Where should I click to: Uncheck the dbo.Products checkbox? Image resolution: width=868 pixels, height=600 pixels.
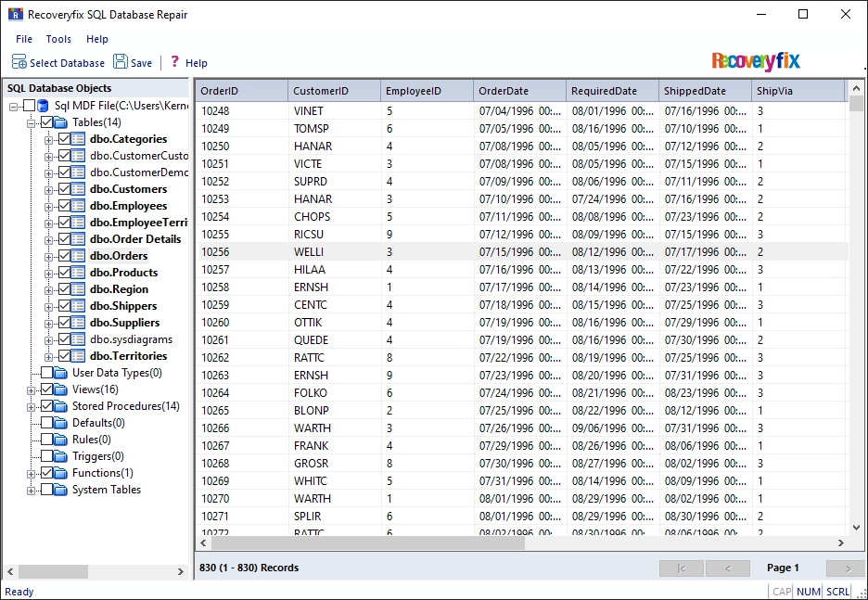(x=64, y=273)
